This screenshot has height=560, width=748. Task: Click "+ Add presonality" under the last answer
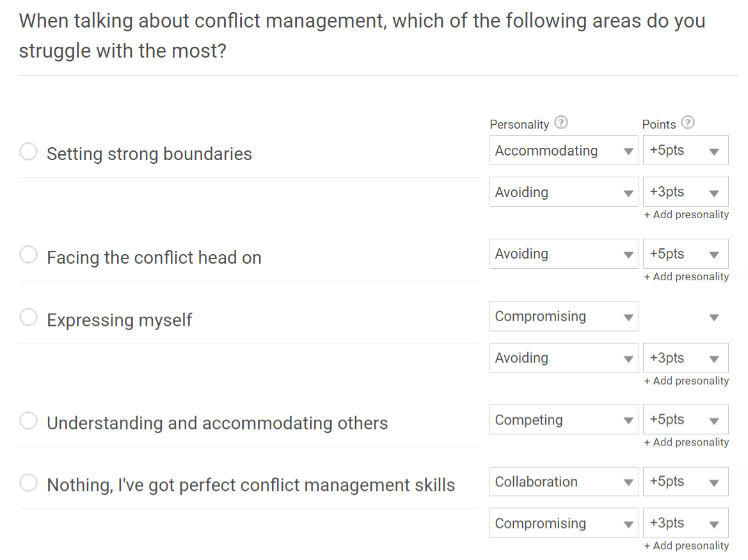click(x=686, y=546)
